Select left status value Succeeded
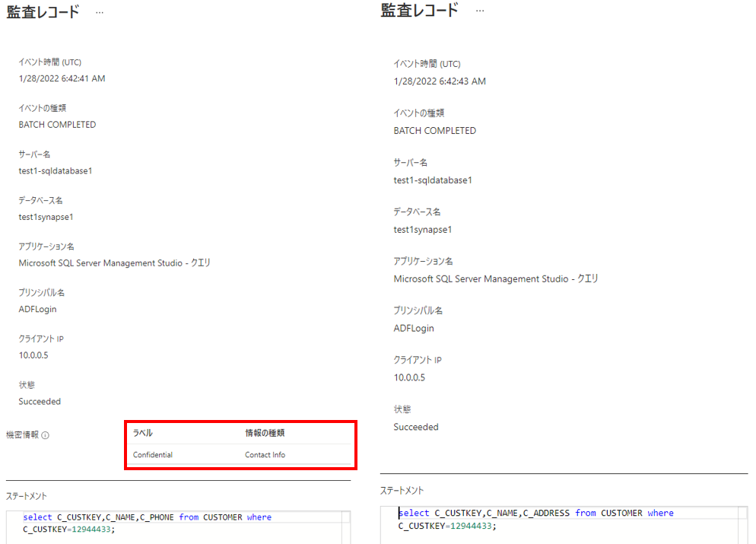 pyautogui.click(x=40, y=402)
